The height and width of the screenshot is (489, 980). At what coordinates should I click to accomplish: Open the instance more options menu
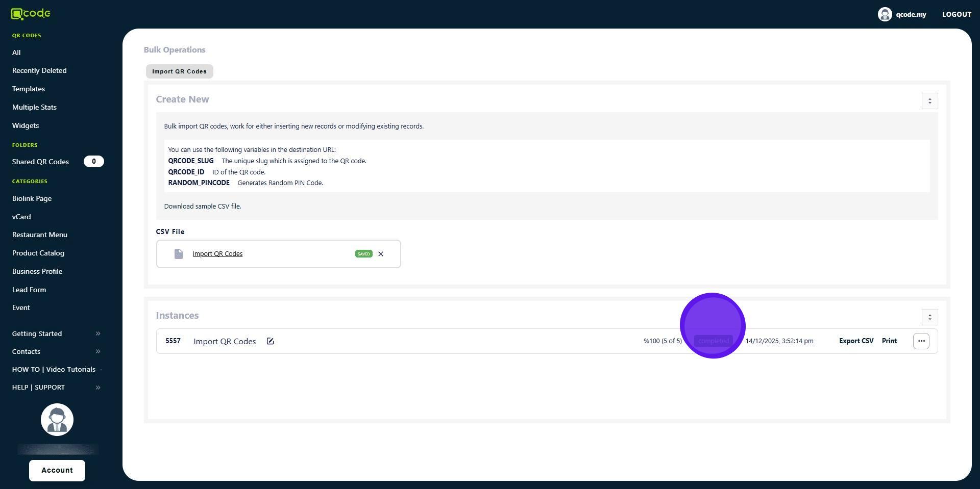pos(921,341)
